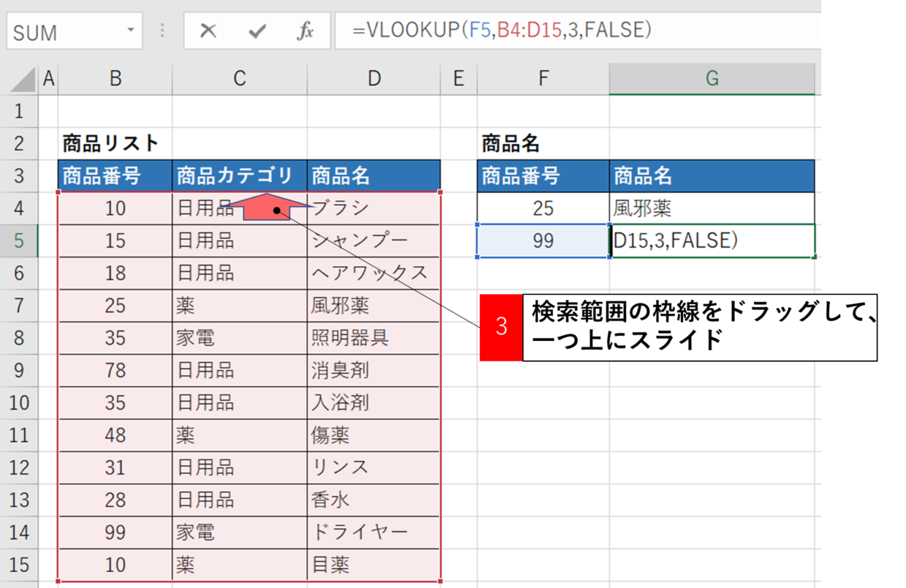Select cell F5 containing 99
The image size is (906, 588).
[543, 241]
